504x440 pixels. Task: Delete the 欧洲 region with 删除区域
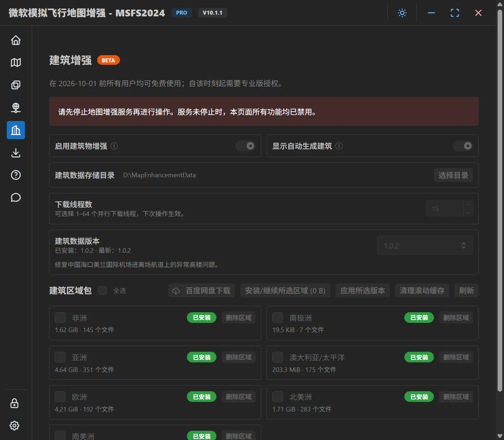[x=238, y=397]
